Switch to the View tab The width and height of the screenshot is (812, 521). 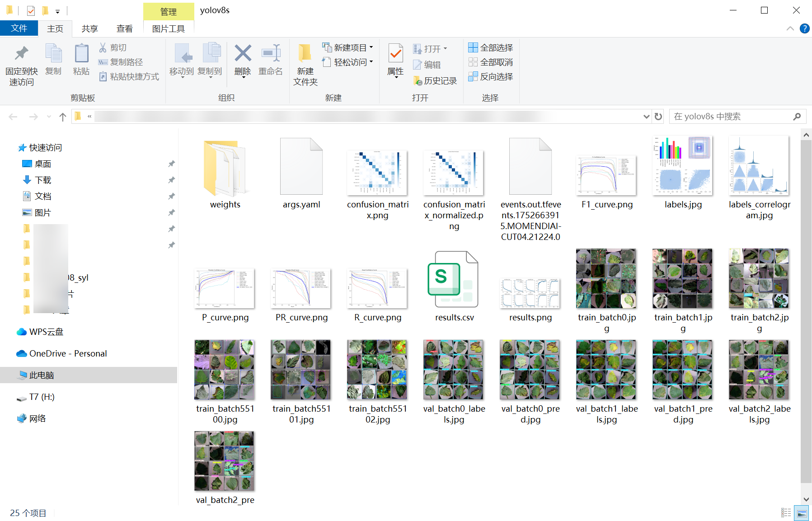[125, 28]
